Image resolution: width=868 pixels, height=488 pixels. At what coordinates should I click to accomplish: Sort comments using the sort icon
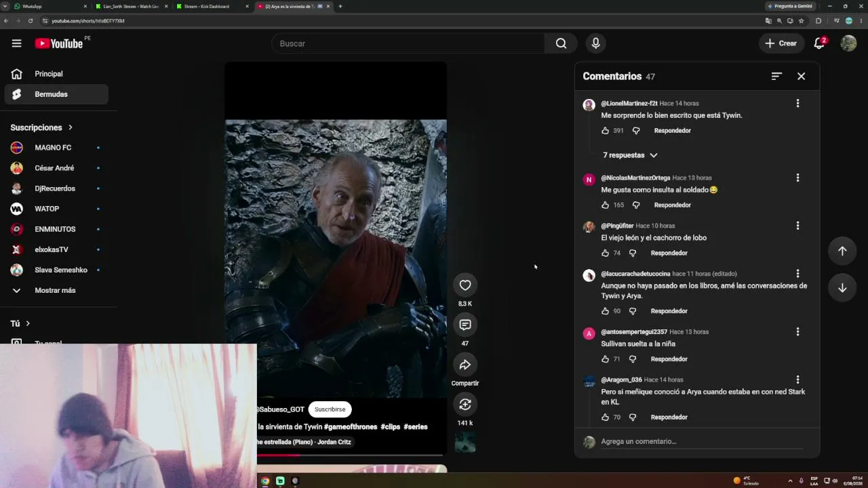(776, 77)
